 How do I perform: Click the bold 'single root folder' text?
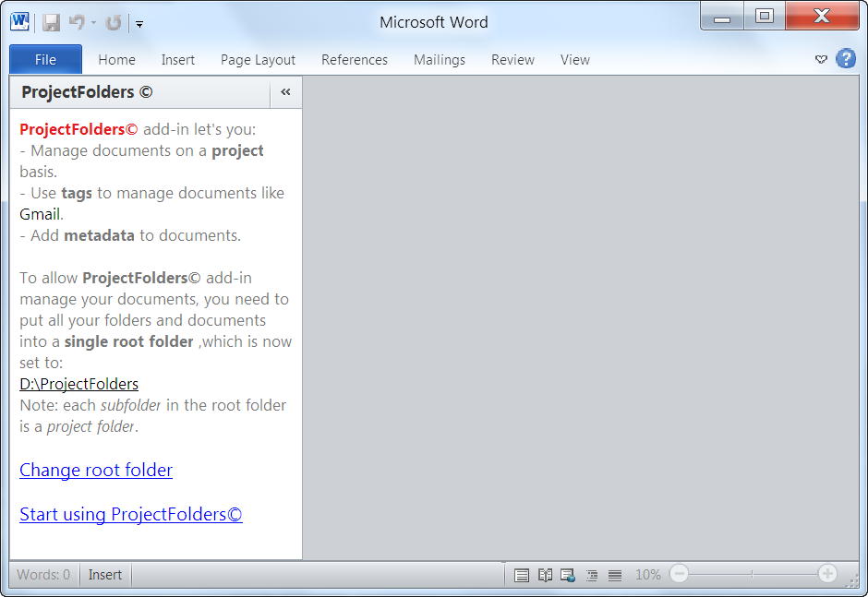click(128, 342)
